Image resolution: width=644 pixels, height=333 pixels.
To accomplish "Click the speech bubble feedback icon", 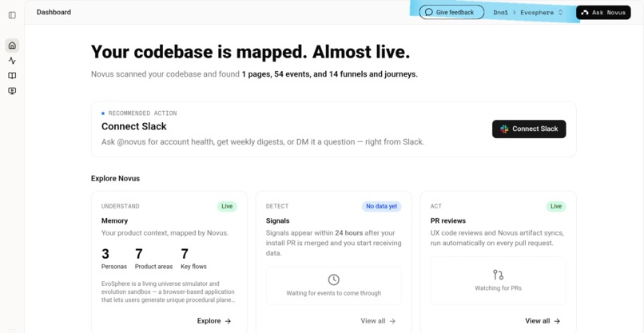I will (429, 12).
